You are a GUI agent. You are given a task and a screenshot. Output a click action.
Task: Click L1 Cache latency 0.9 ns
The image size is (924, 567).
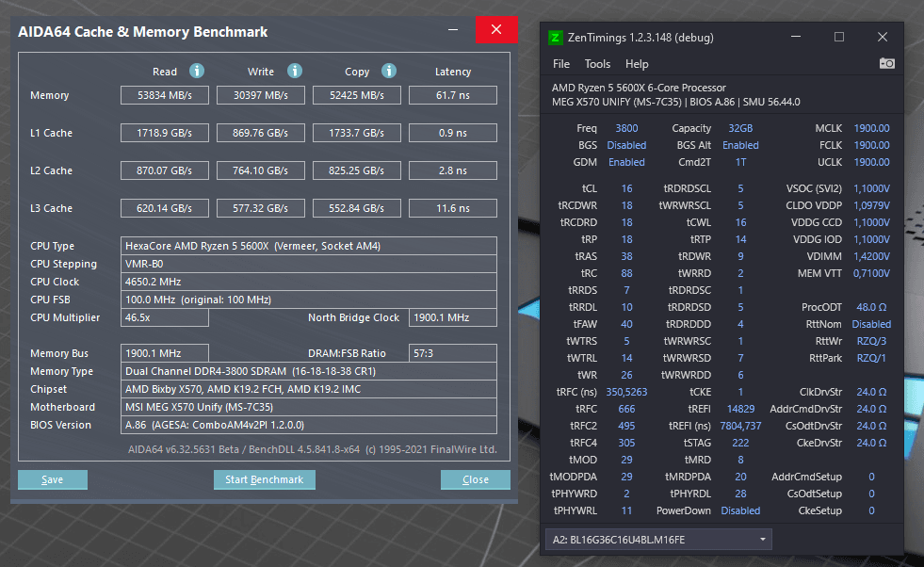tap(453, 133)
